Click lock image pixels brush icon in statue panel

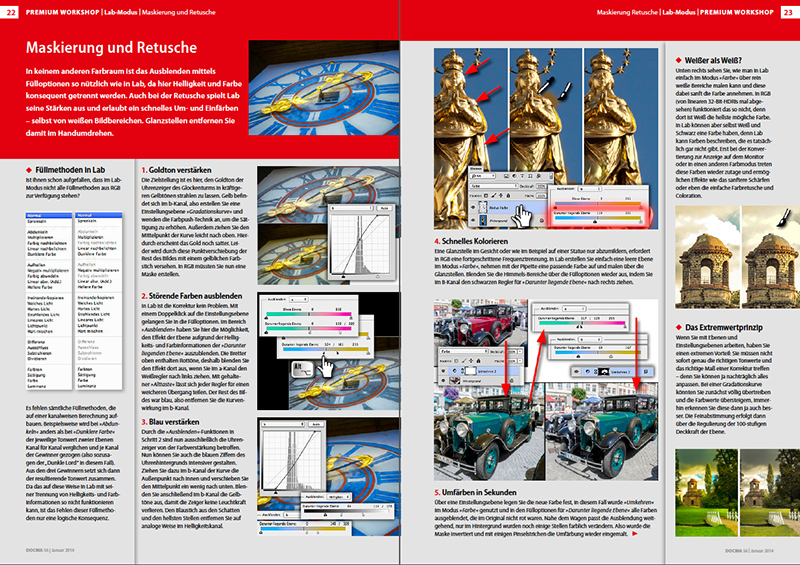493,195
